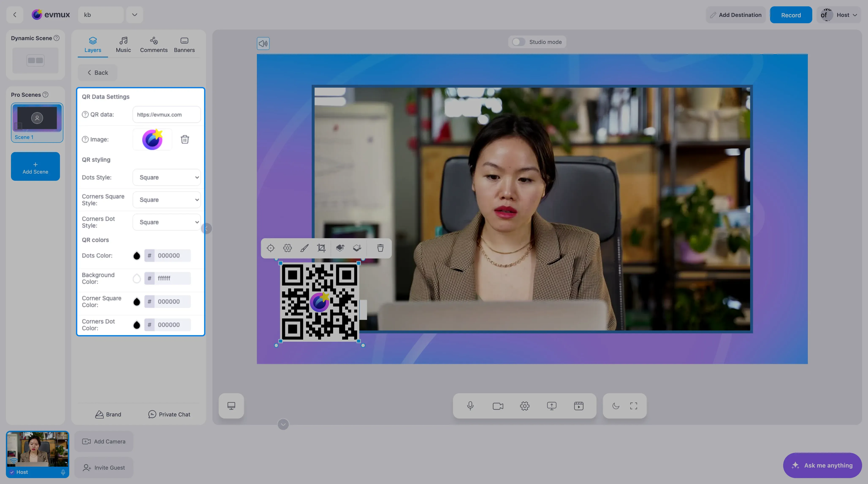Toggle the camera in the bottom controls

tap(498, 406)
